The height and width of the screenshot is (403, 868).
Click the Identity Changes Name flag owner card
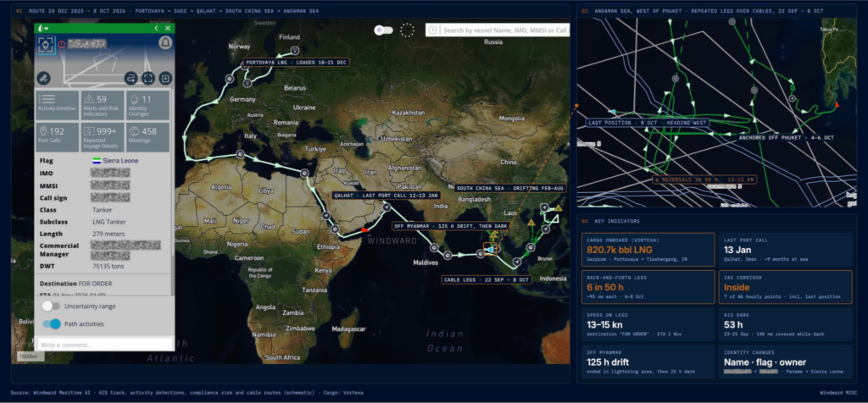coord(785,362)
